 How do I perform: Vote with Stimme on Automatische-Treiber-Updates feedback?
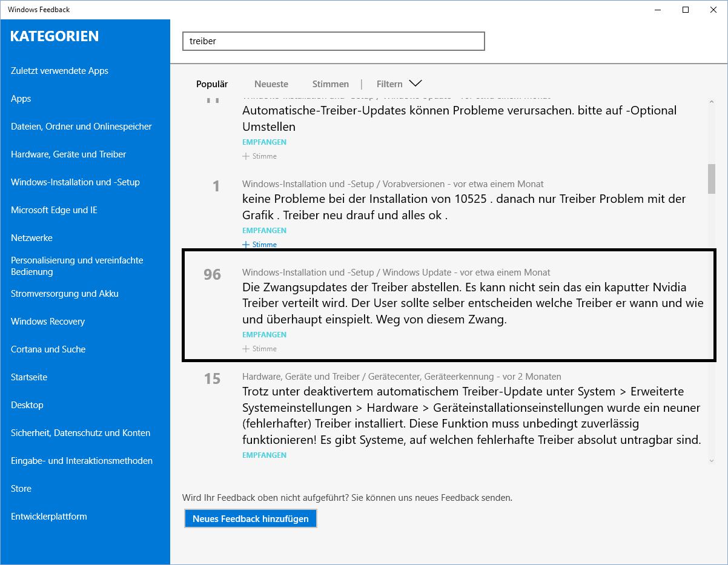pos(260,156)
